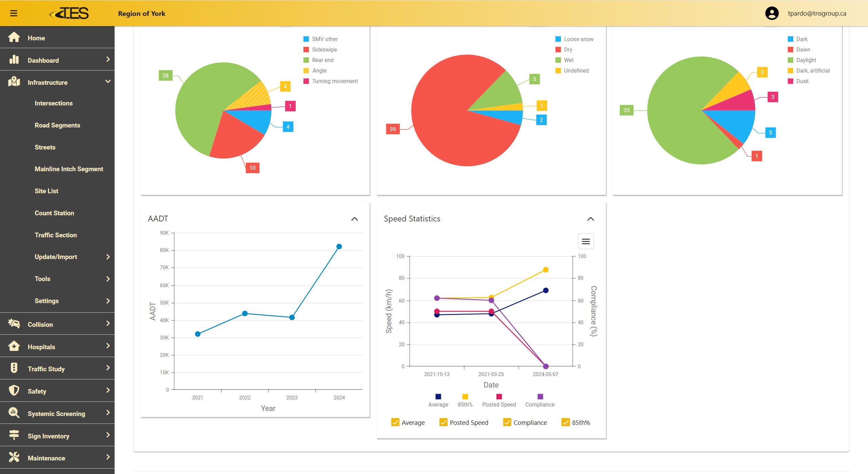Disable the Compliance checkbox
The width and height of the screenshot is (868, 474).
tap(507, 422)
